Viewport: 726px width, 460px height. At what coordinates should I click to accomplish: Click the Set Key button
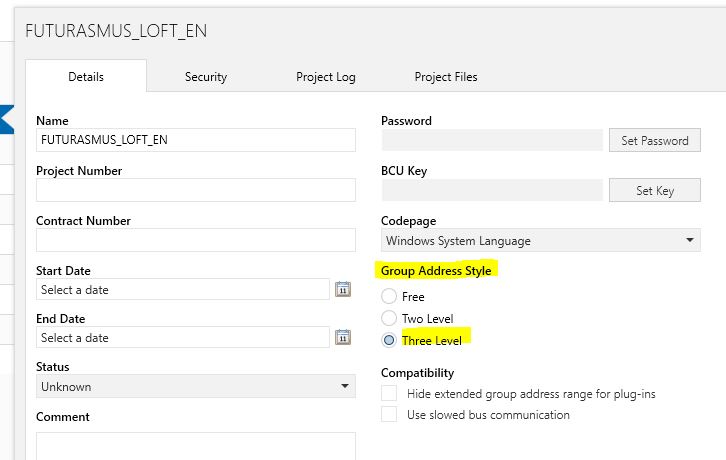coord(655,191)
